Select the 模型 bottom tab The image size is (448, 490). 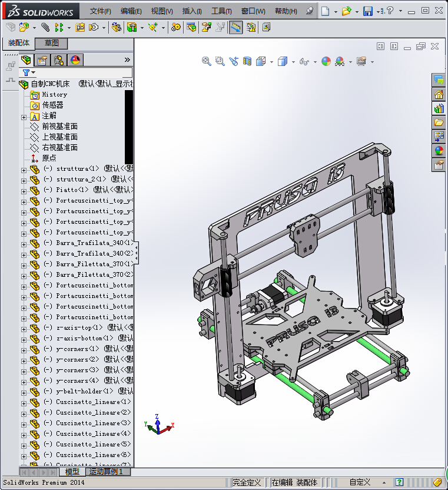point(72,471)
